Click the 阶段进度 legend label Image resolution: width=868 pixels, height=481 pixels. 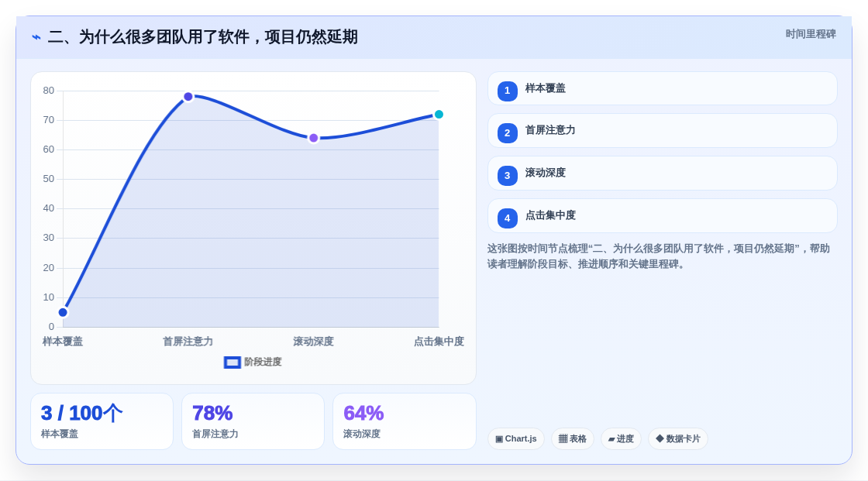point(263,362)
